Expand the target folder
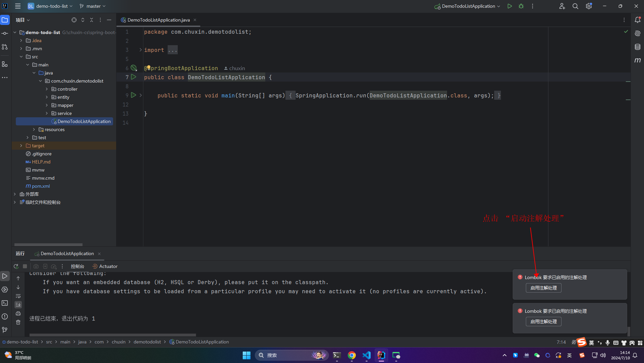644x363 pixels. tap(21, 146)
